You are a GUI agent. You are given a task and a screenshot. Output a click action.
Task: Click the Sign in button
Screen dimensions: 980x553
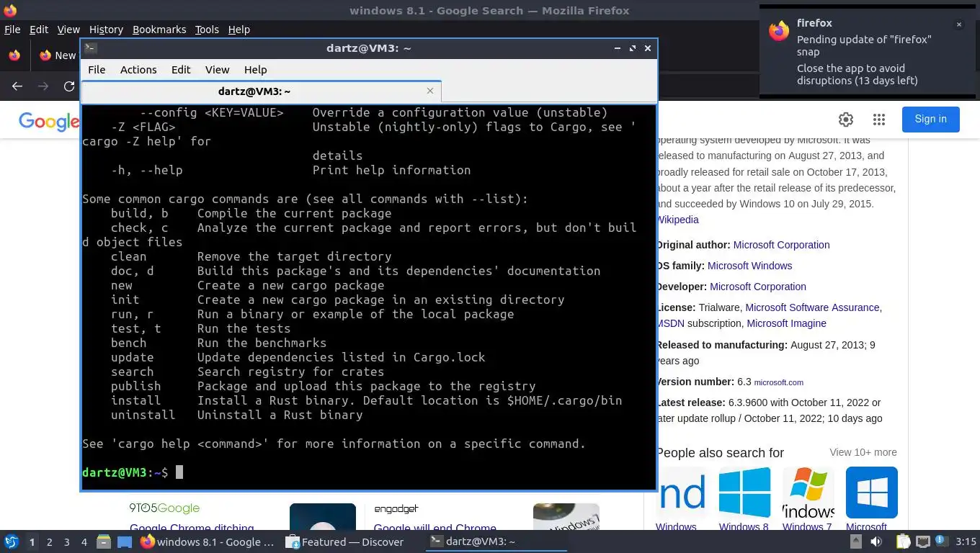point(930,120)
